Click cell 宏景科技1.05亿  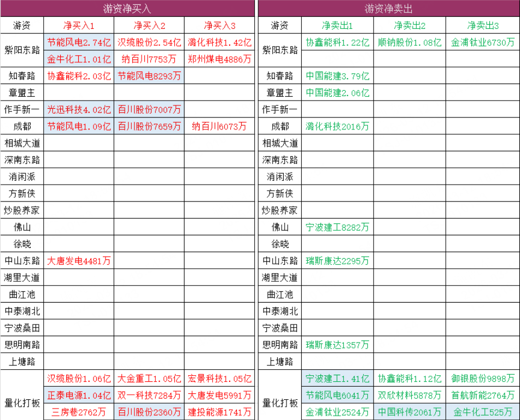point(220,378)
